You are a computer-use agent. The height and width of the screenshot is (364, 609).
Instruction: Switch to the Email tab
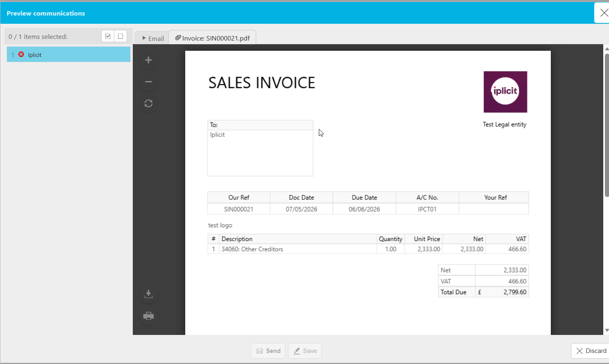coord(152,38)
